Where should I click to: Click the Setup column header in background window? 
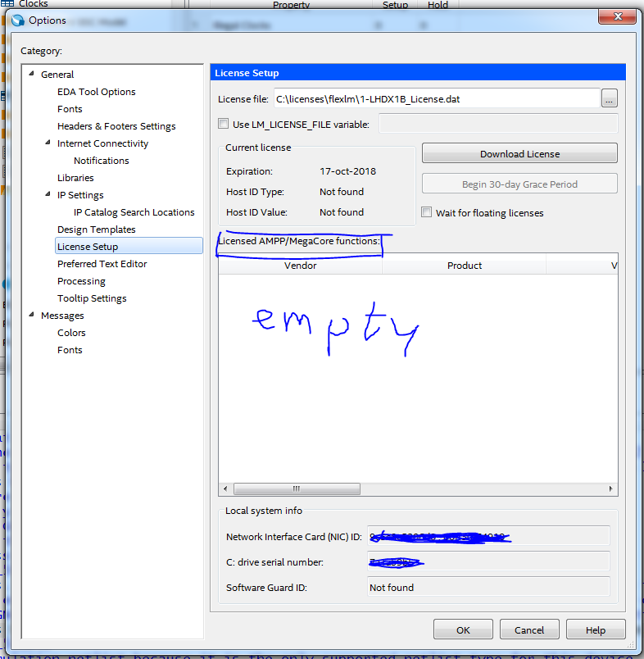pyautogui.click(x=395, y=4)
